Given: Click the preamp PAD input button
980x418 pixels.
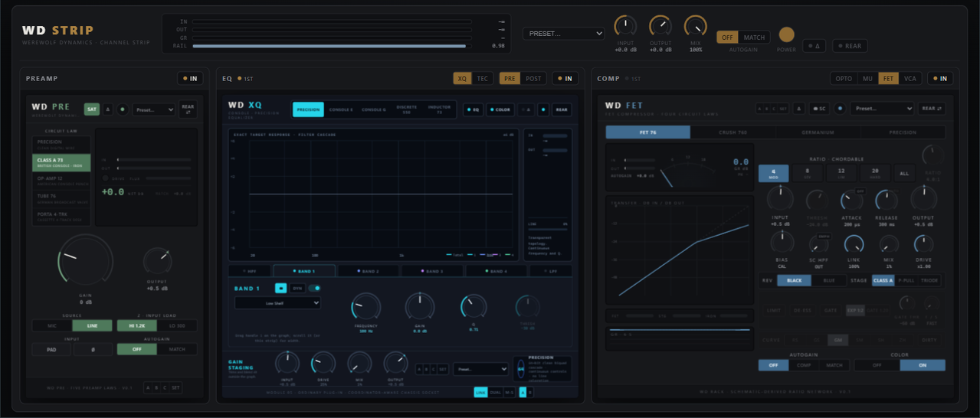Looking at the screenshot, I should point(51,349).
